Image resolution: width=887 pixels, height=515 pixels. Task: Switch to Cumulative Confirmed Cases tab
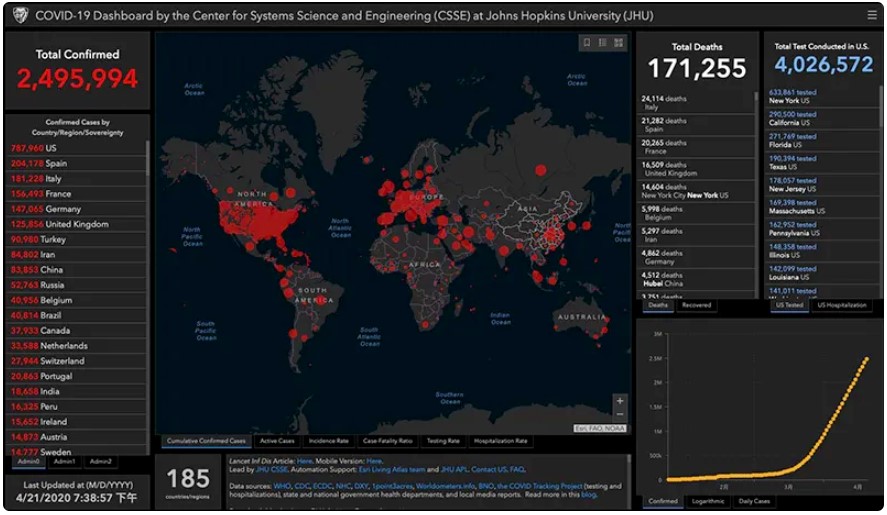pos(206,441)
